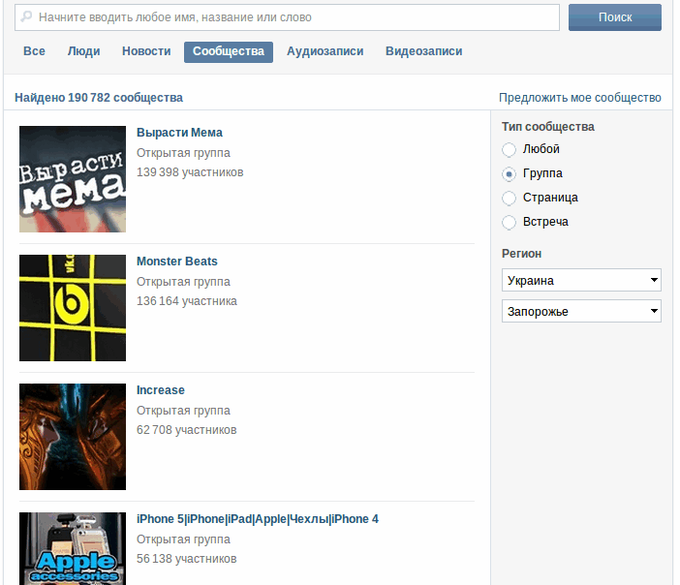Click the '62 708 участников' count
Viewport: 680px width, 585px height.
[186, 430]
